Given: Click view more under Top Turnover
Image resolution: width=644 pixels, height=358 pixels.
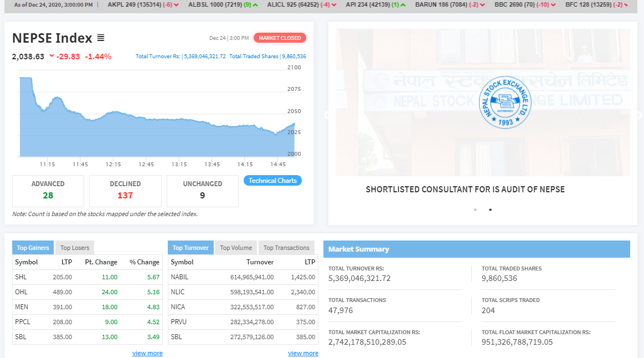Looking at the screenshot, I should [303, 353].
